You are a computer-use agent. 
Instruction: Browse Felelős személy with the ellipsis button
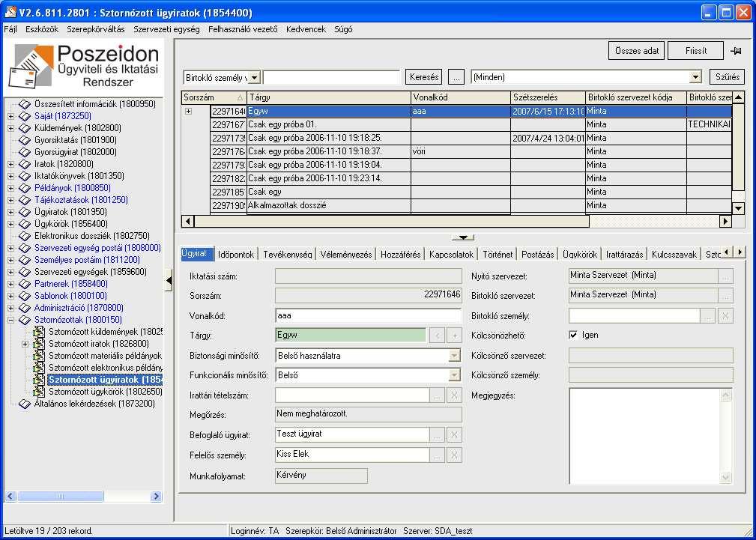[x=437, y=455]
